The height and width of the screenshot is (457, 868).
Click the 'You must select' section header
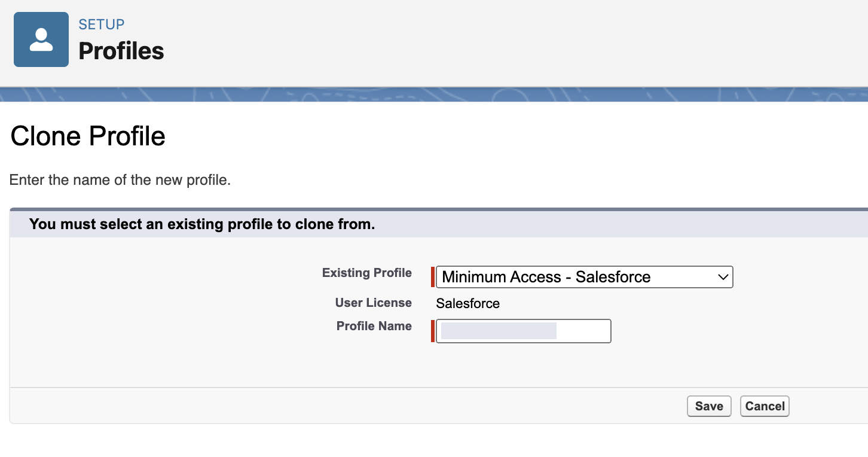(x=202, y=224)
